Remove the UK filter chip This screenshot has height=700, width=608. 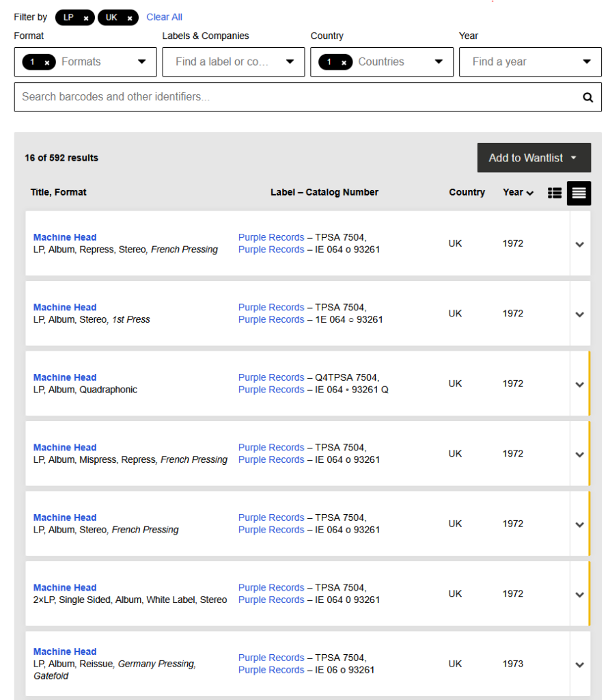130,18
